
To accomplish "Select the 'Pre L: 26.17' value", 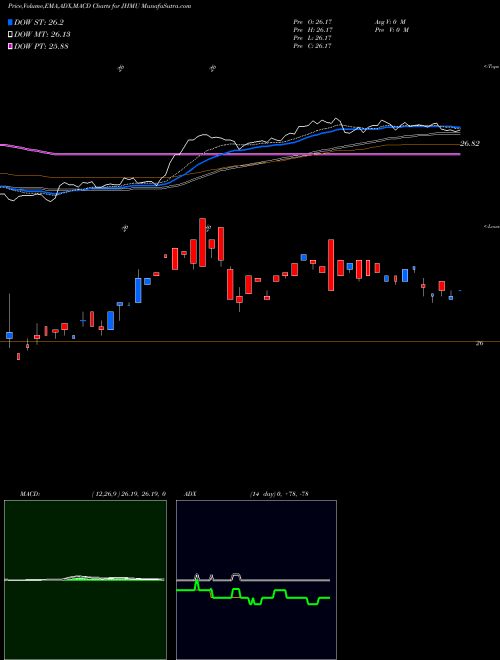I will (x=313, y=38).
